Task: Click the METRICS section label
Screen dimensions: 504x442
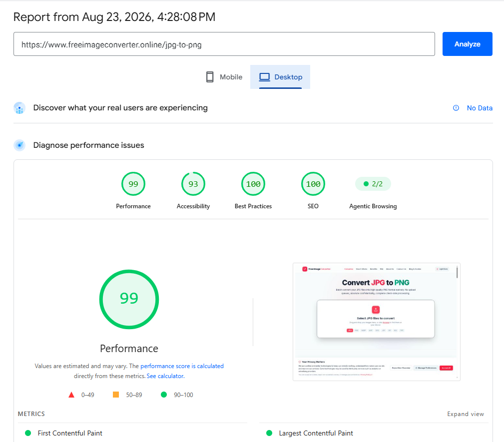Action: [x=31, y=414]
